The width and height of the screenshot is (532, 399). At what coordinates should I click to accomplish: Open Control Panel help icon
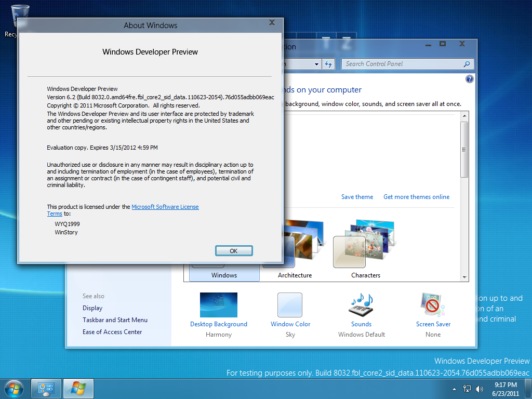click(469, 79)
